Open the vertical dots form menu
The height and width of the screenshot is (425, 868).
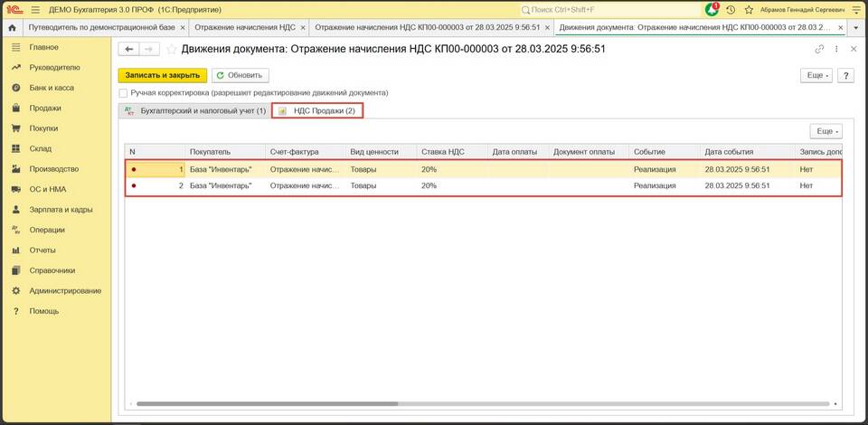(836, 49)
